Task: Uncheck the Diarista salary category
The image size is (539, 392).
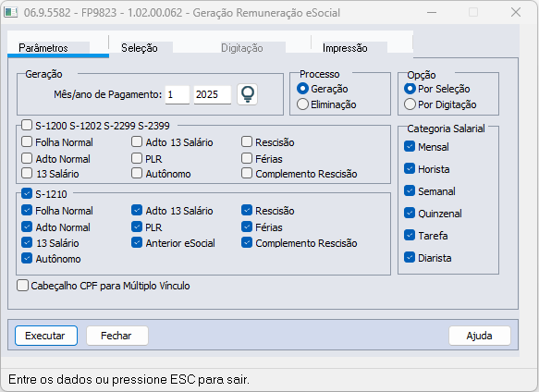Action: coord(410,257)
